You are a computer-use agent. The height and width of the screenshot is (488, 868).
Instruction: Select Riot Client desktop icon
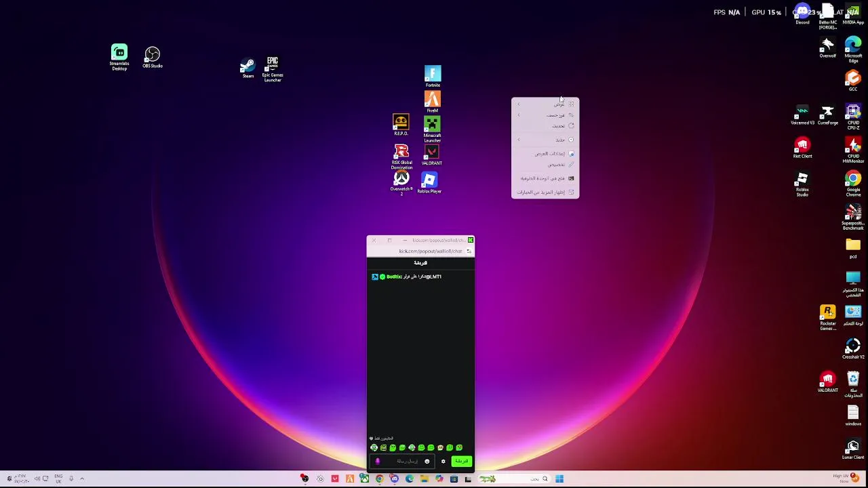click(x=802, y=148)
